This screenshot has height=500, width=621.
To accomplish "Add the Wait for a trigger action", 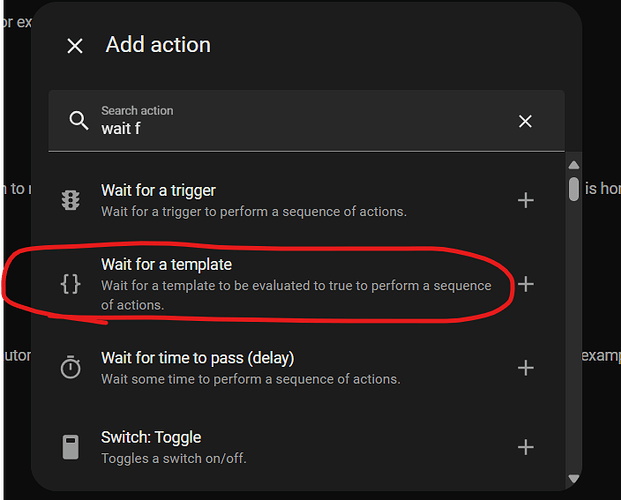I will 525,200.
